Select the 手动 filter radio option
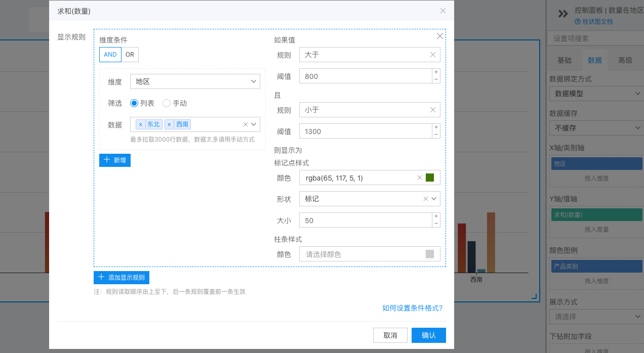Screen dimensions: 644x353 (167, 103)
